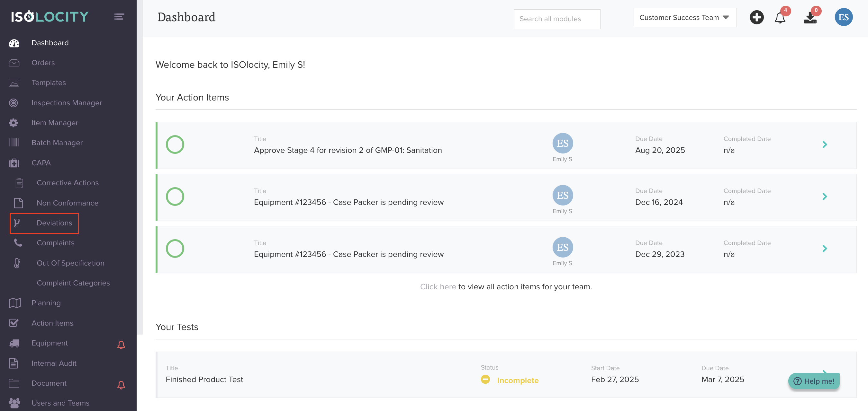Click the Document alert bell icon
868x411 pixels.
point(121,385)
